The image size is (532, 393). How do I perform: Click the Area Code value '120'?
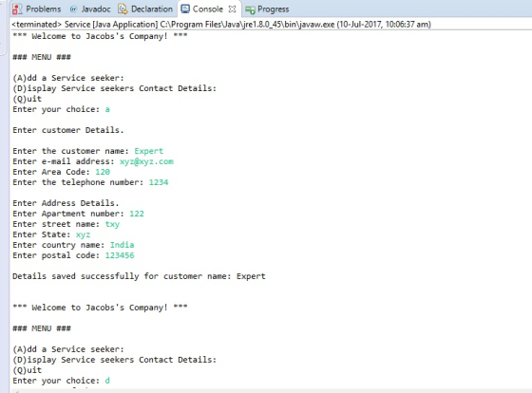(103, 172)
